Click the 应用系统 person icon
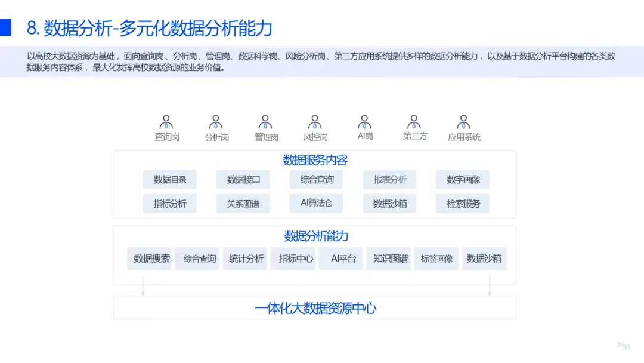This screenshot has height=363, width=644. [464, 122]
